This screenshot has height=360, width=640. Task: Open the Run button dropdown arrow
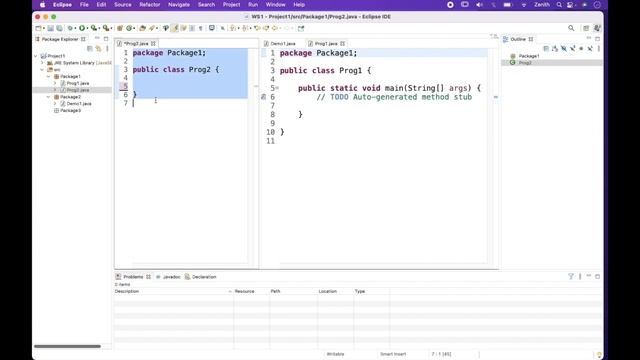tap(87, 28)
